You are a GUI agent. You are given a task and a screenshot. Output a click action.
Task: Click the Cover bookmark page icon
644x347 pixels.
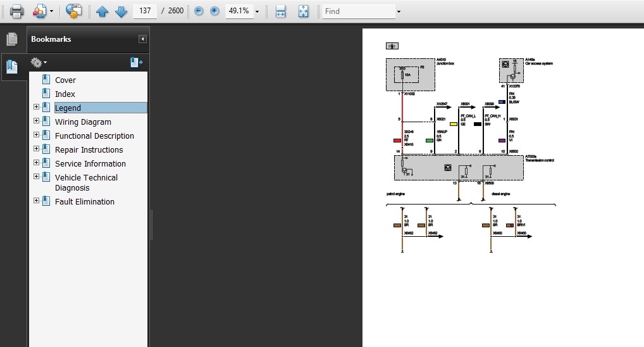(46, 79)
